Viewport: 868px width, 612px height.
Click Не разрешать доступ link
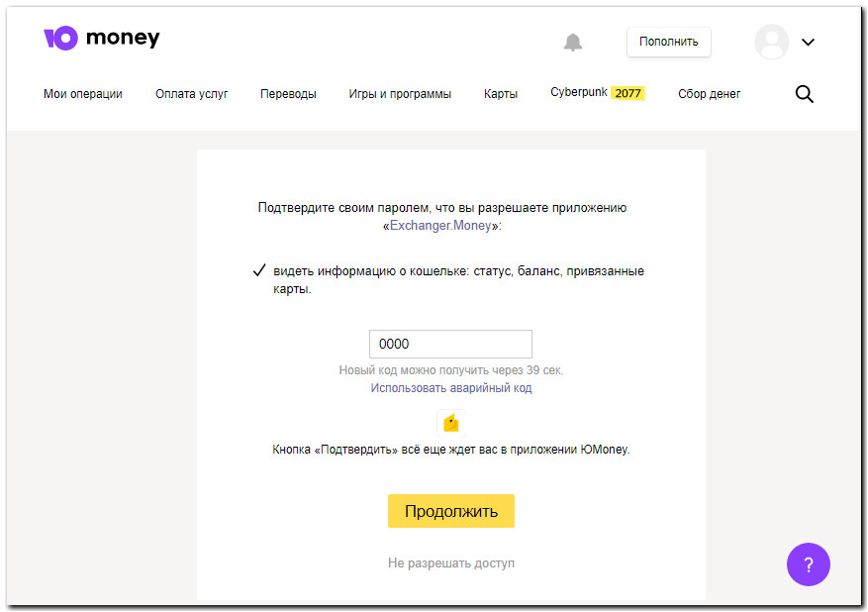451,563
